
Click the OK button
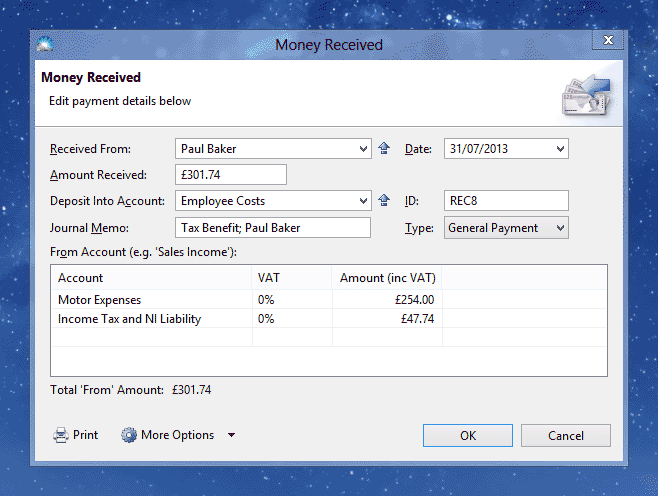[x=467, y=436]
